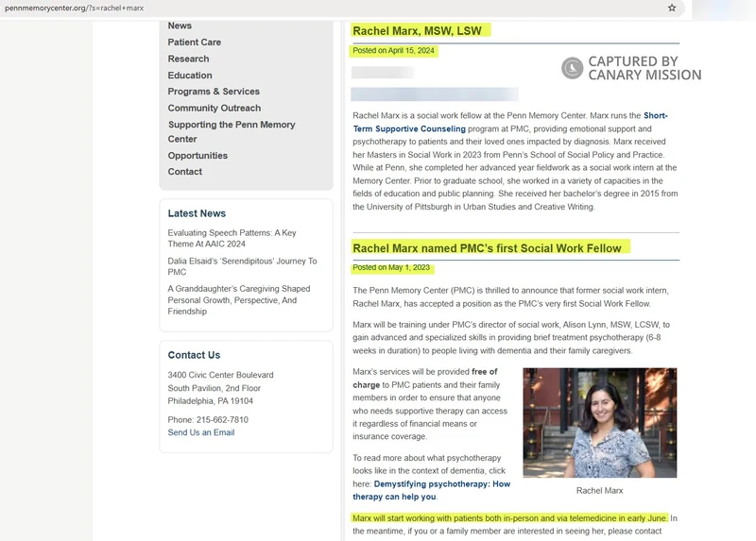Open the Contact menu item
Screen dimensions: 756x541
[x=185, y=172]
